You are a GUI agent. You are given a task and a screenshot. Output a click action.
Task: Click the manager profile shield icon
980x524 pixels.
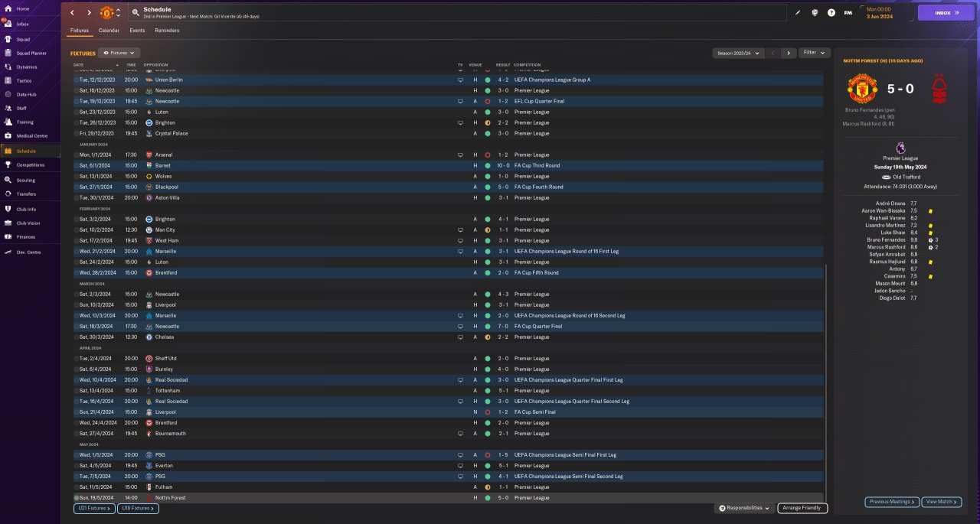815,12
